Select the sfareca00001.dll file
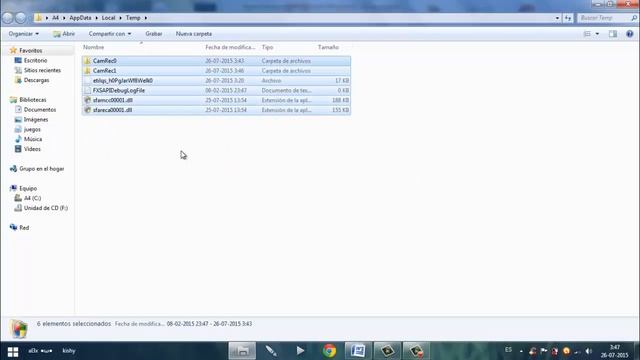The height and width of the screenshot is (360, 640). click(x=216, y=110)
